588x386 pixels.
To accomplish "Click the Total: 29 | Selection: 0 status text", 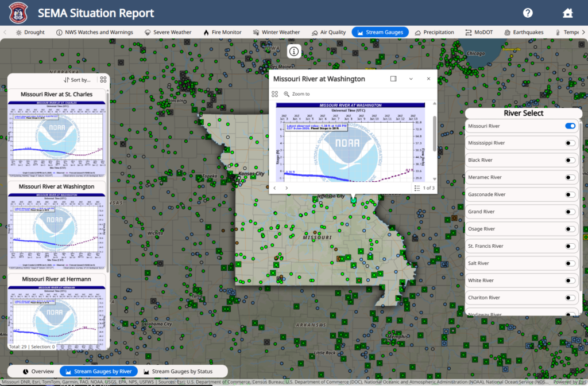I will coord(32,346).
